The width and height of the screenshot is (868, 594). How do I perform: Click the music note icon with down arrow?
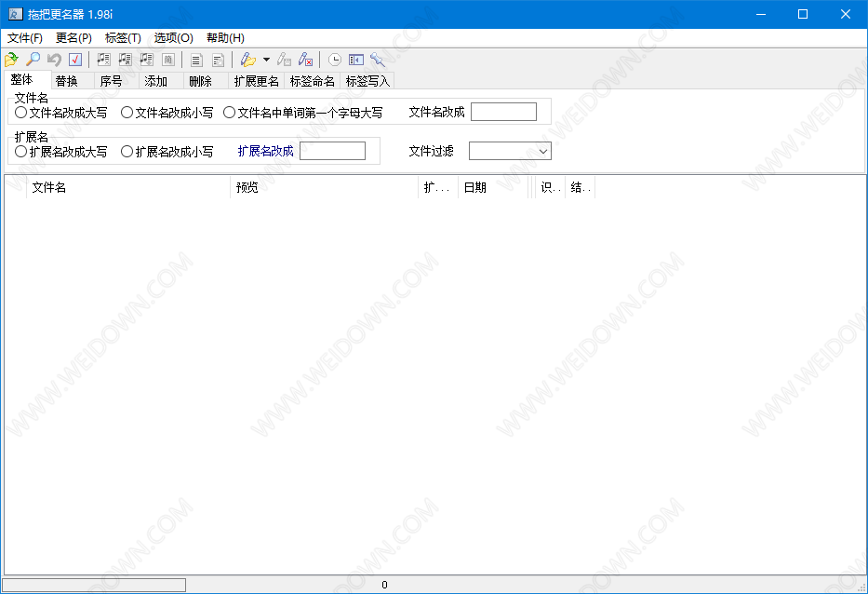[147, 60]
